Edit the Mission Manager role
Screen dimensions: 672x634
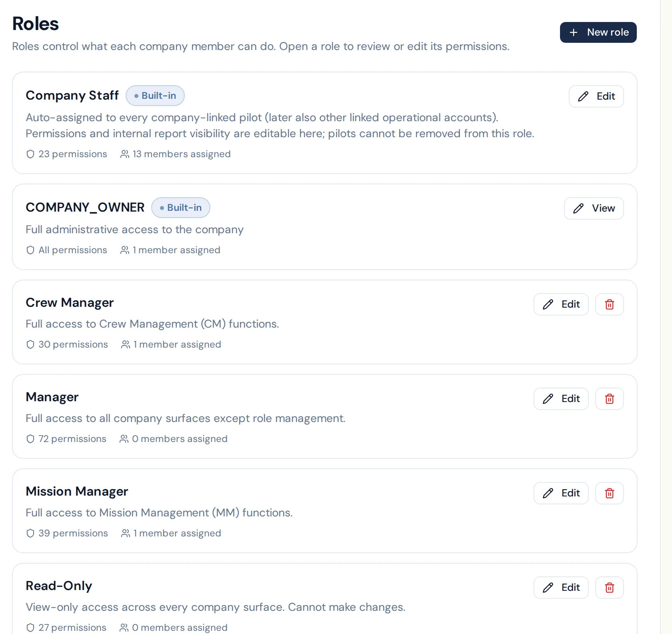coord(561,493)
